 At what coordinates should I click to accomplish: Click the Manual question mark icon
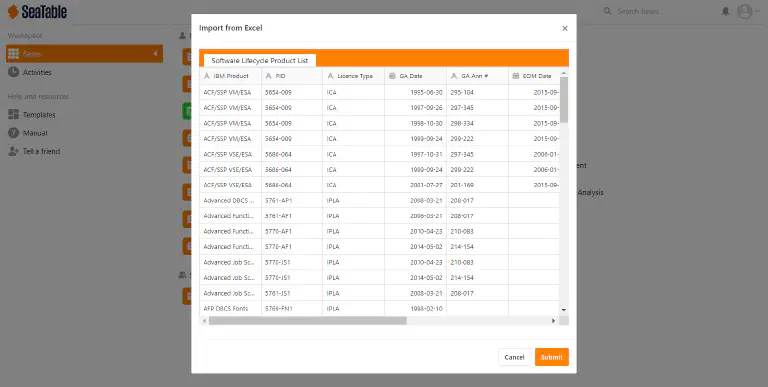click(x=14, y=133)
